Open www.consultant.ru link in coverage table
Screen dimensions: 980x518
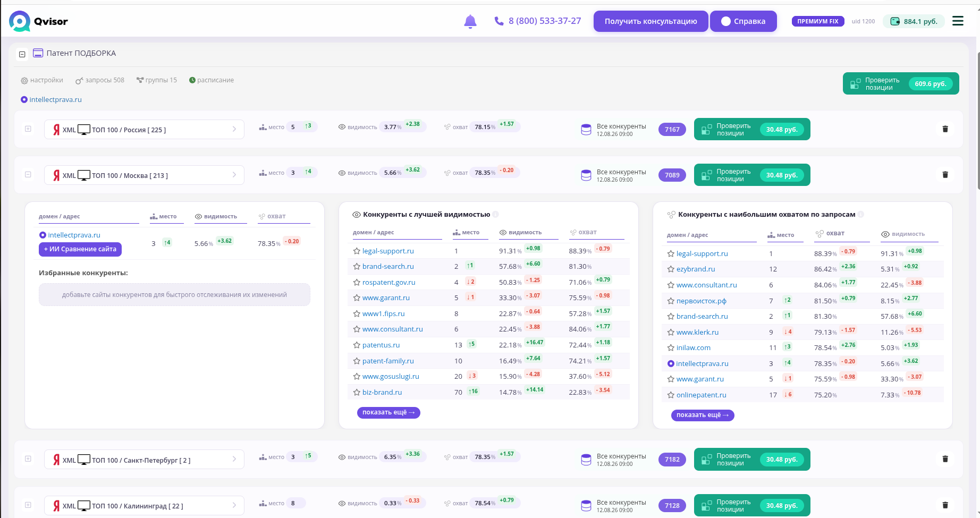(706, 285)
